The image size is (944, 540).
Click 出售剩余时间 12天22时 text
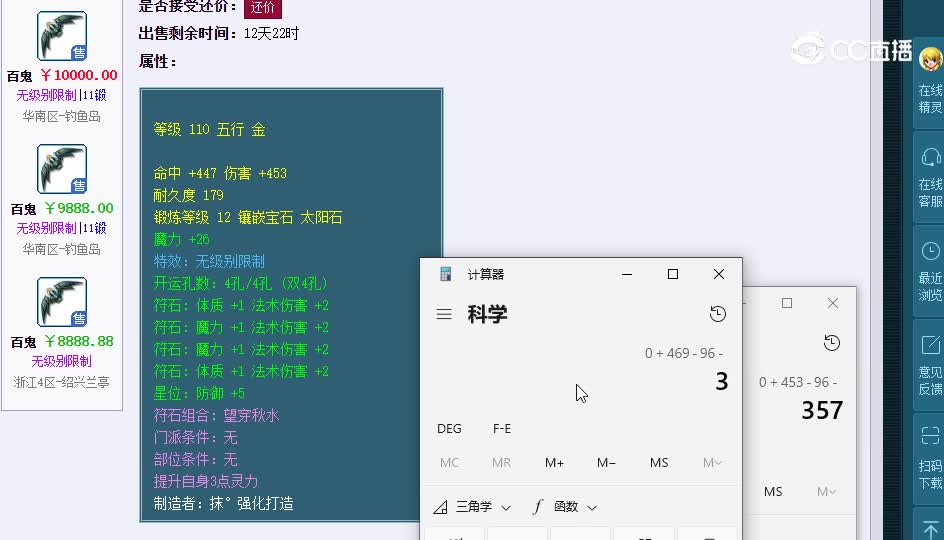tap(219, 33)
